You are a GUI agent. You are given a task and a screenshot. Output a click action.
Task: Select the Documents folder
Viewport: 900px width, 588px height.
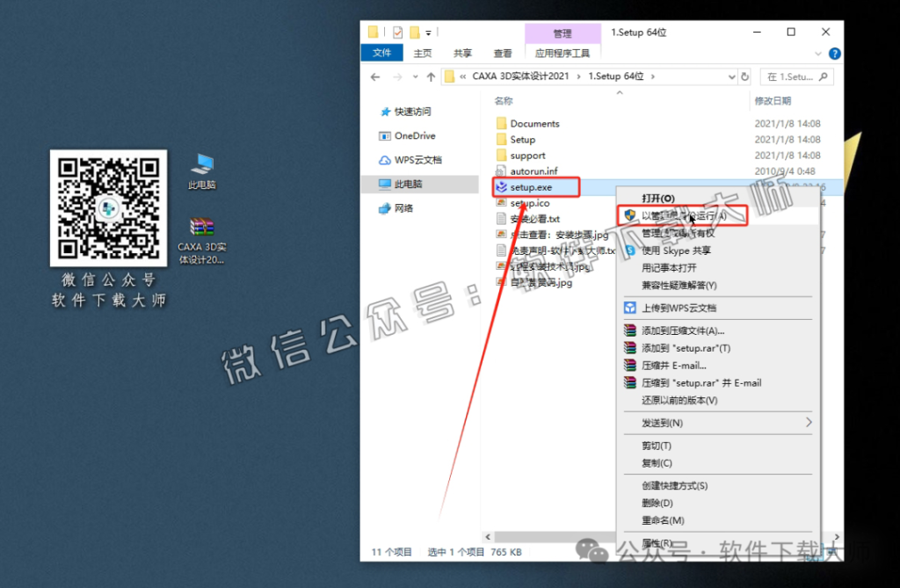click(534, 123)
